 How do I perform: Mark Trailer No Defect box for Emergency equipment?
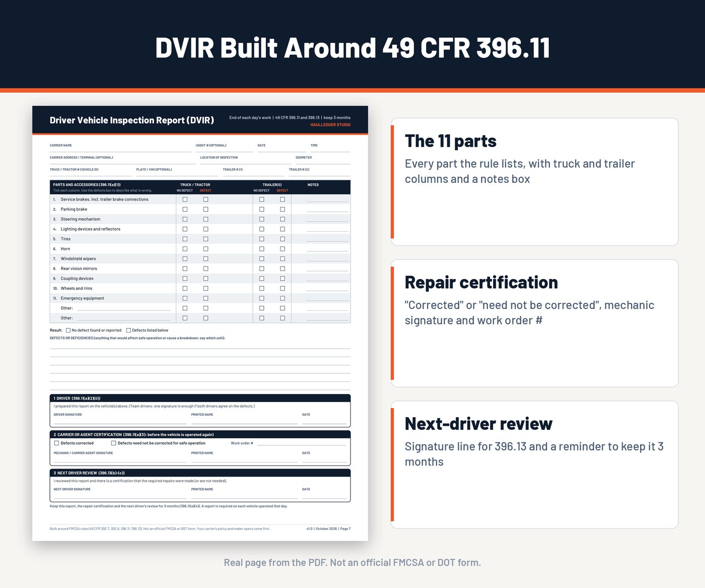[261, 298]
